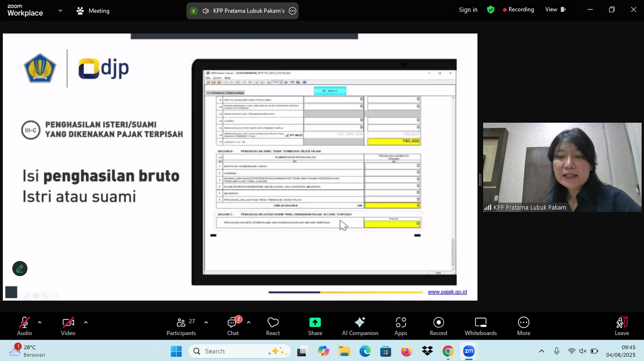Expand Zoom Workplace dropdown chevron
The image size is (644, 361).
click(x=60, y=10)
